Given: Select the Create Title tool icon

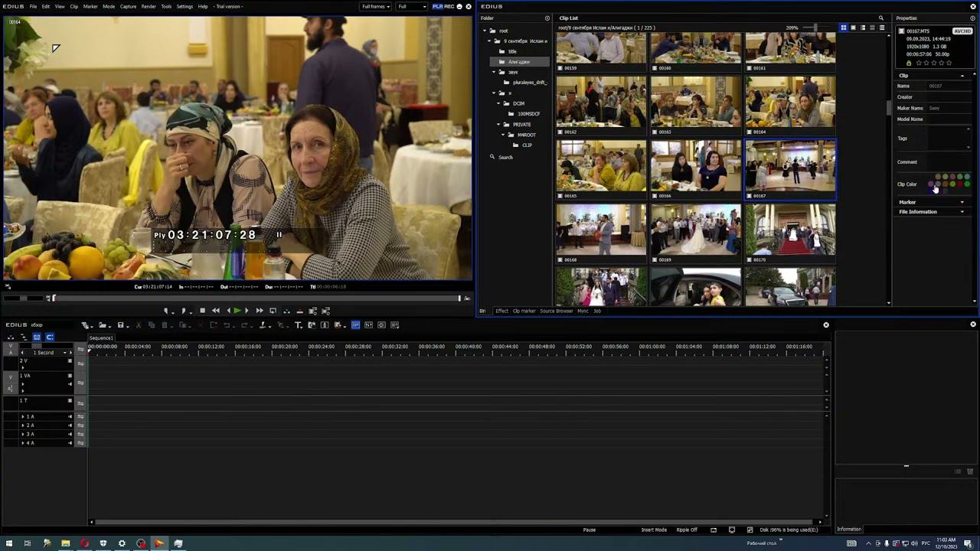Looking at the screenshot, I should click(x=298, y=325).
